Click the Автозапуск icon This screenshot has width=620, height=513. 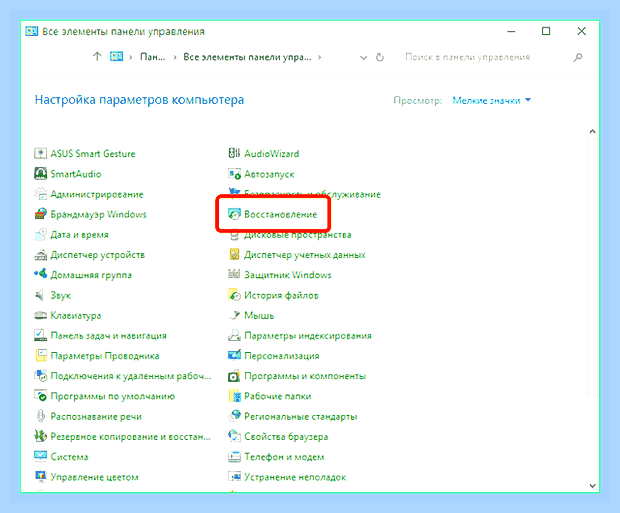234,174
